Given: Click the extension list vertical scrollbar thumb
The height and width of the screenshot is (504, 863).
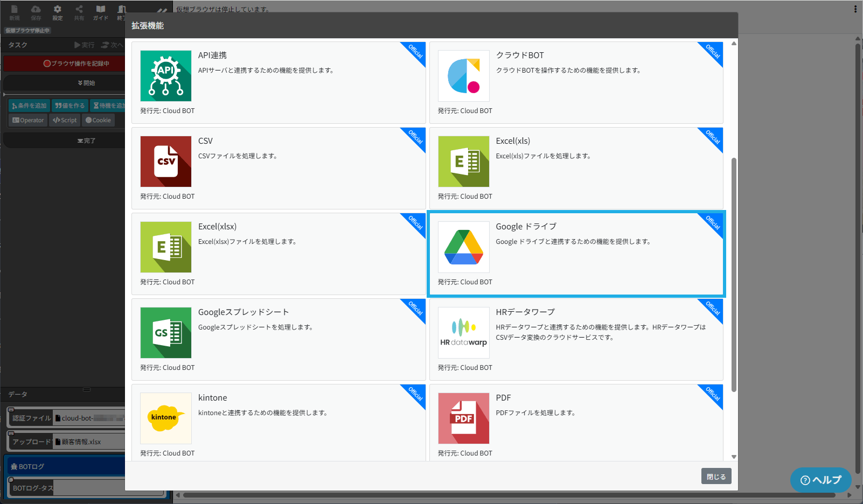Looking at the screenshot, I should point(734,275).
